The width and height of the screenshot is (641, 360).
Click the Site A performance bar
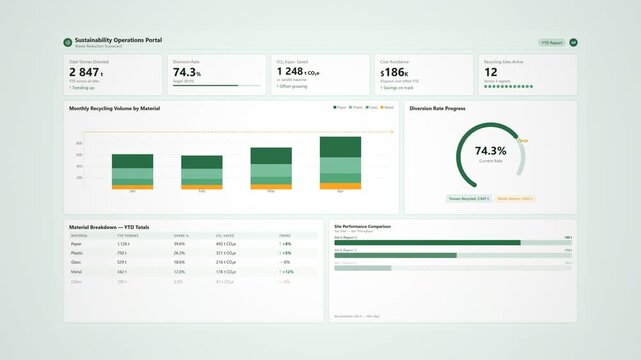(x=453, y=243)
